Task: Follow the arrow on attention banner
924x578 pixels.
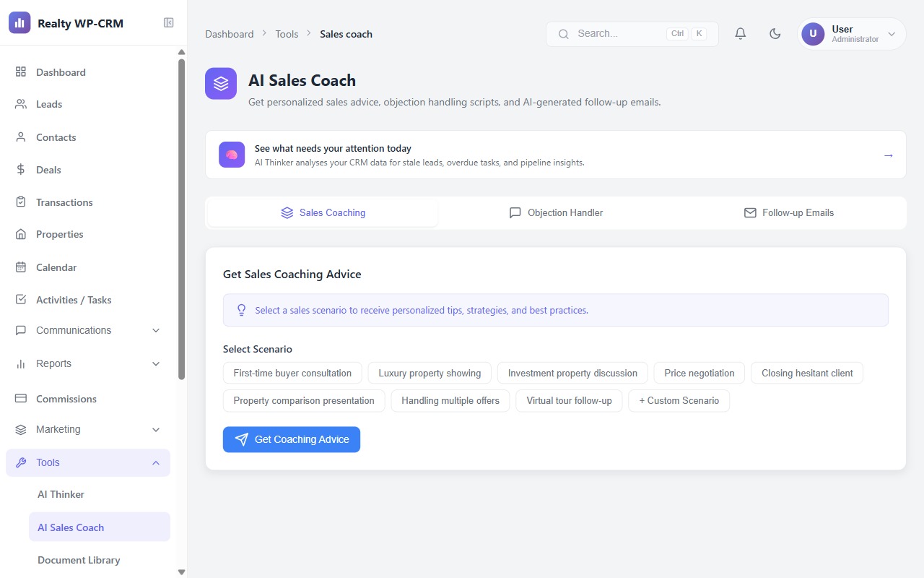Action: pos(888,155)
